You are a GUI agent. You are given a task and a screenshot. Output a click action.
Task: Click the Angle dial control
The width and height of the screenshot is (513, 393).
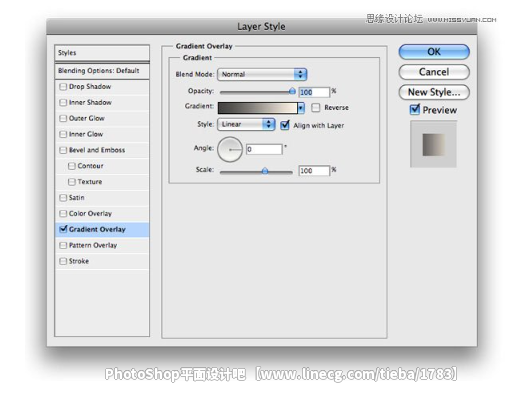click(x=230, y=149)
